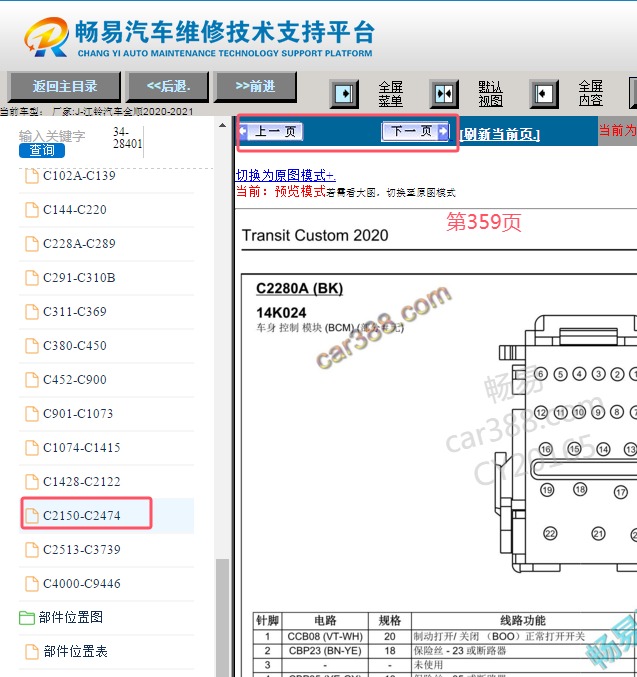The height and width of the screenshot is (677, 637).
Task: Switch to original image mode link
Action: pos(285,175)
